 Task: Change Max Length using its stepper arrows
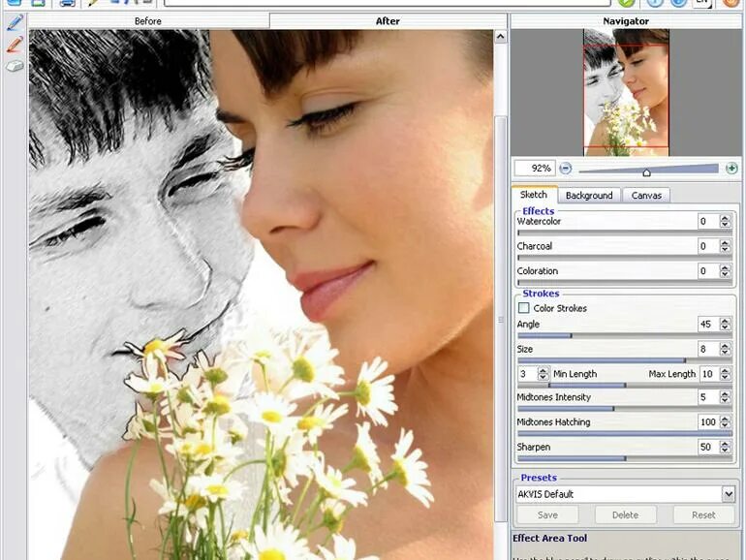tap(725, 373)
